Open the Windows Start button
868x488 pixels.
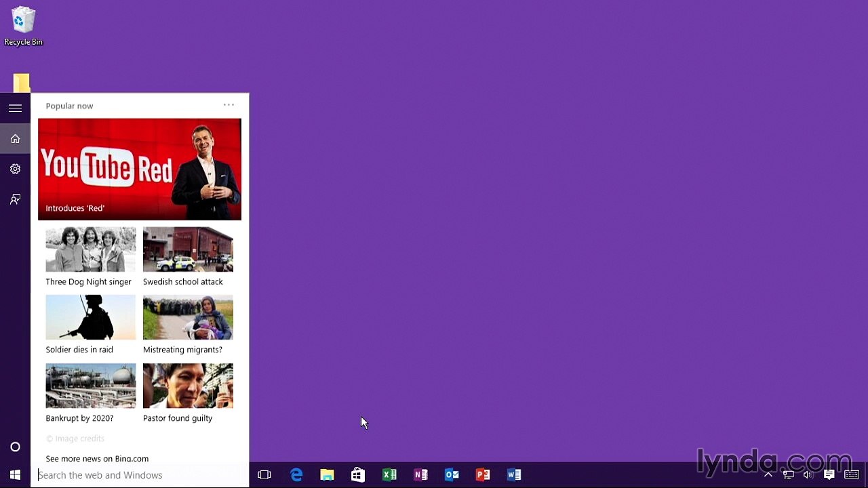pyautogui.click(x=15, y=475)
